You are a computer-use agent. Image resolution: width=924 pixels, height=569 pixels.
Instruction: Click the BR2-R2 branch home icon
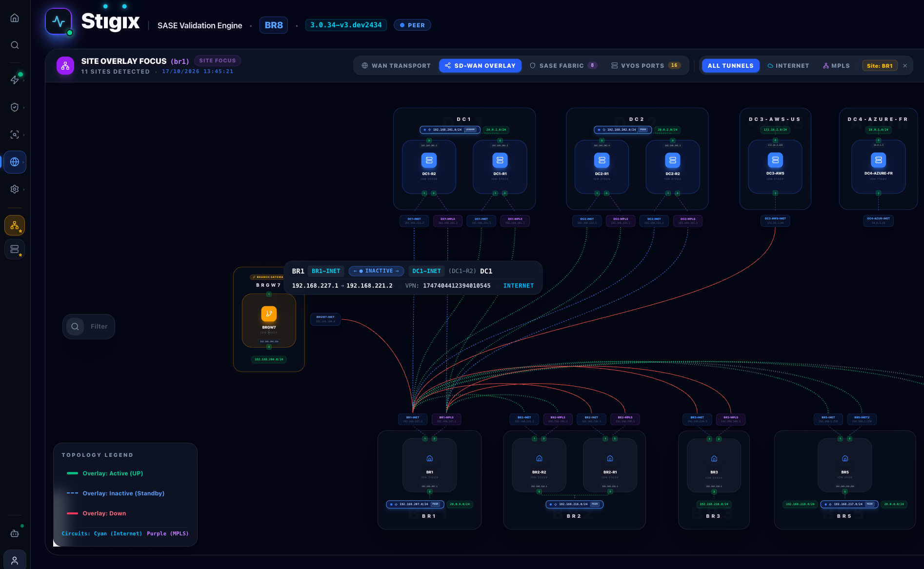[539, 458]
